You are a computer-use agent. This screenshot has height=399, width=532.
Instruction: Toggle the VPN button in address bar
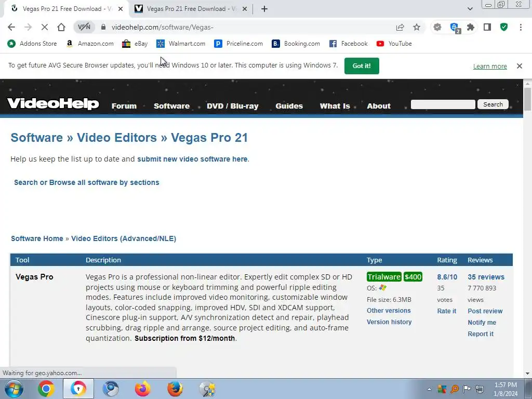coord(84,27)
